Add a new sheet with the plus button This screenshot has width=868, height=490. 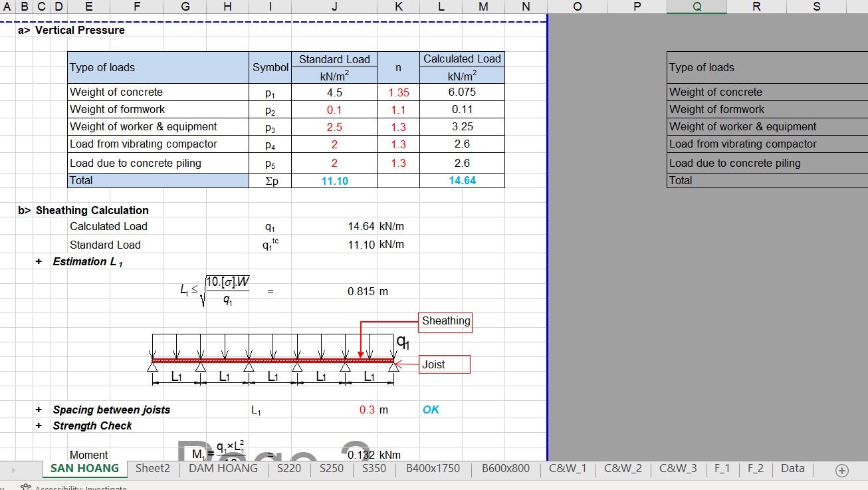(x=842, y=471)
